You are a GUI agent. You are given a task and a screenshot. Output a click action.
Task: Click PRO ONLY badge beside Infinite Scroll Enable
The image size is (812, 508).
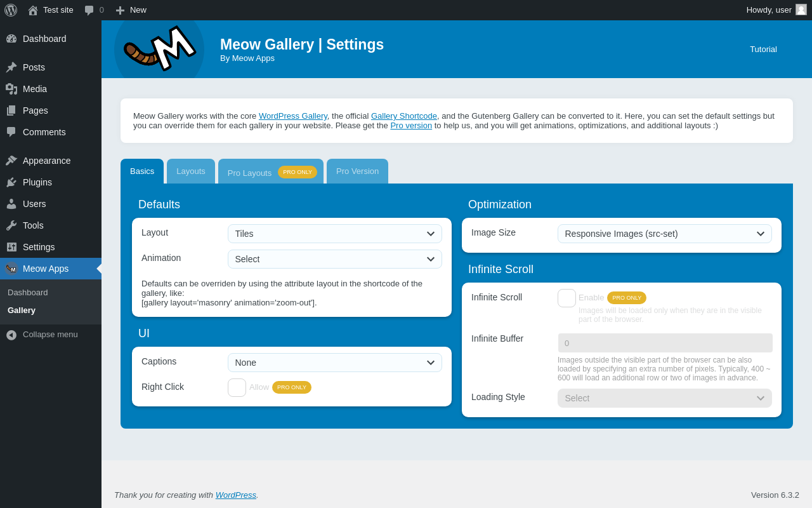pyautogui.click(x=627, y=298)
